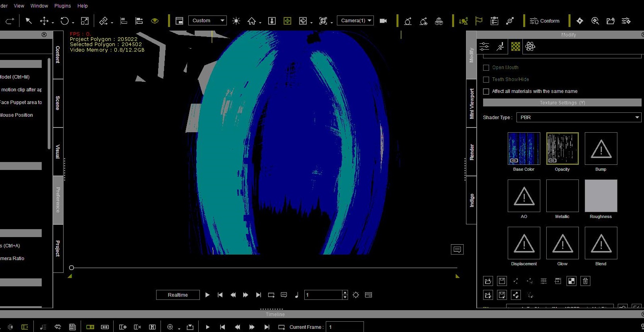Screen dimensions: 644x332
Task: Switch to the Project side tab
Action: point(58,249)
